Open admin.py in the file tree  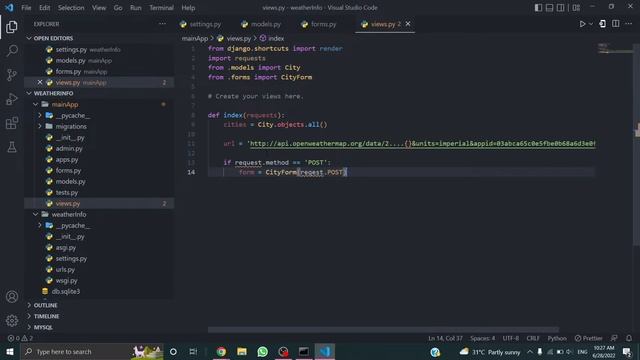[99, 149]
